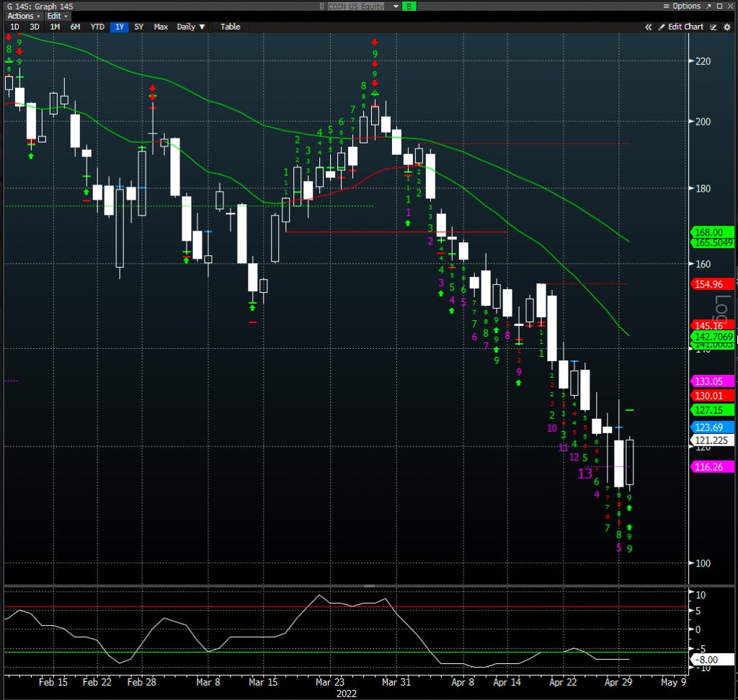Click the green B button
The image size is (738, 700).
(409, 6)
